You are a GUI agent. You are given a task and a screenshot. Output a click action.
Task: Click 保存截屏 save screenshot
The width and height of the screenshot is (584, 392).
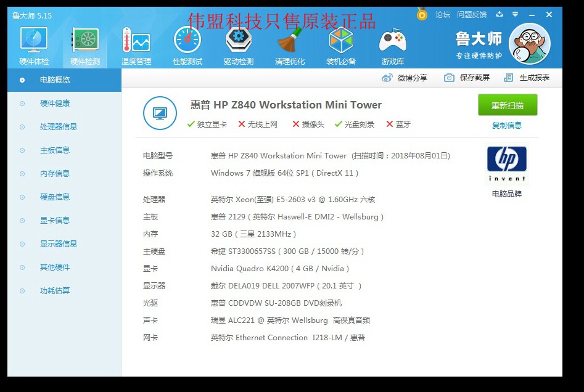click(467, 78)
